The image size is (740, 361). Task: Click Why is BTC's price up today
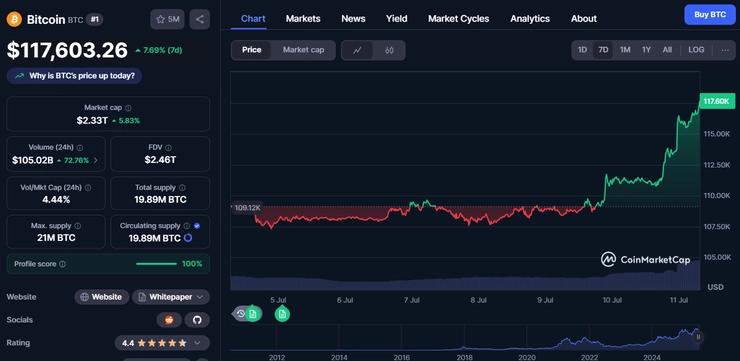74,76
